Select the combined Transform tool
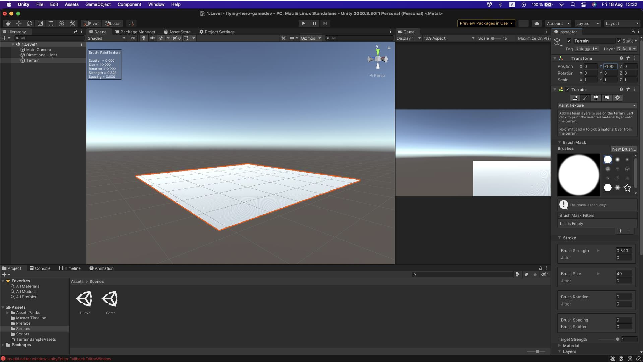This screenshot has width=644, height=362. tap(62, 23)
